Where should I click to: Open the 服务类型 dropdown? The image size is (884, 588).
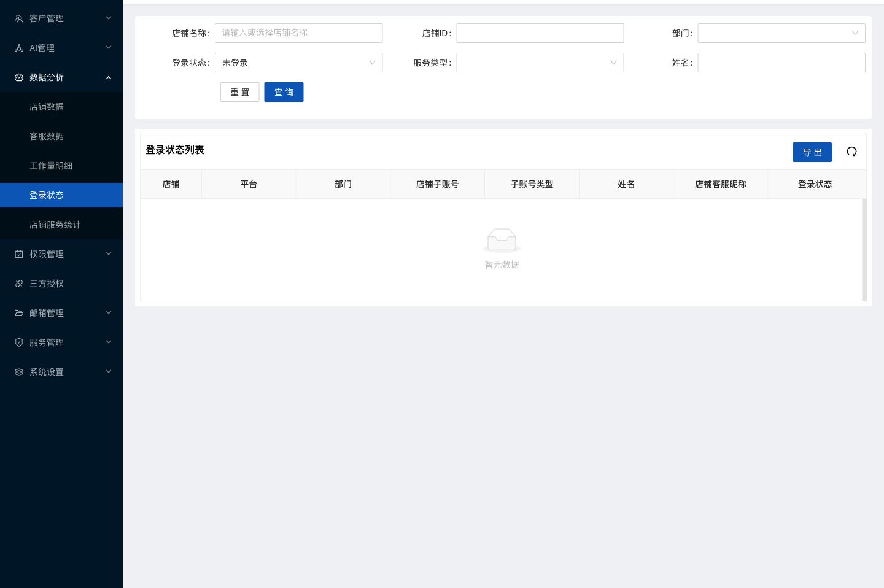point(540,63)
